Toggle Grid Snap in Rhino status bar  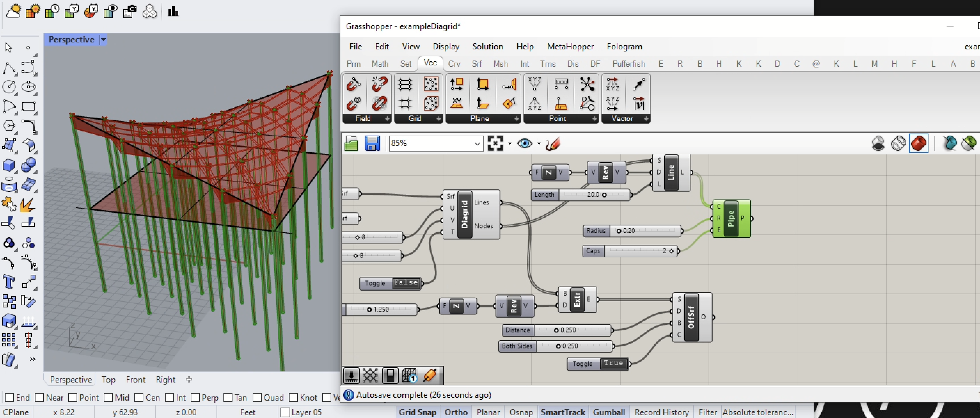417,412
